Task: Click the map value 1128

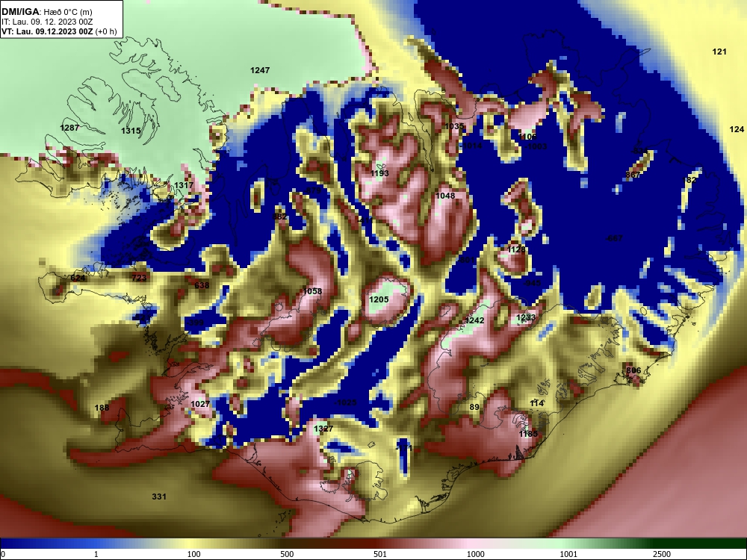Action: 517,249
